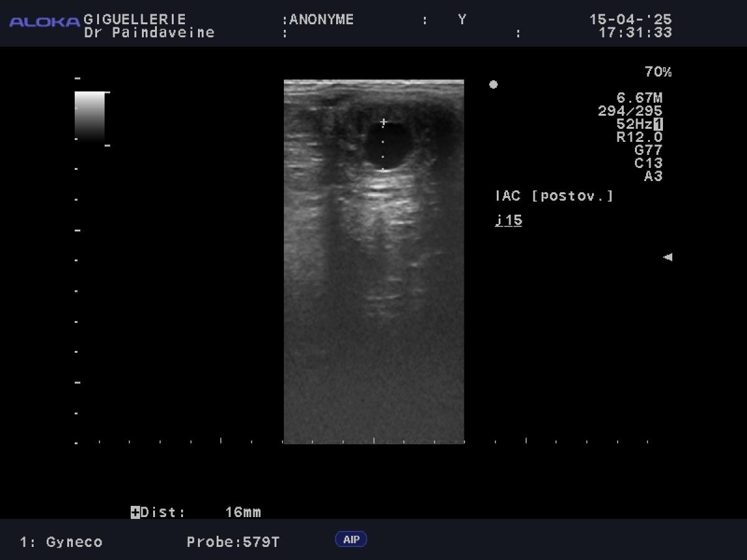
Task: Click the ANONYME patient name field
Action: coord(321,20)
